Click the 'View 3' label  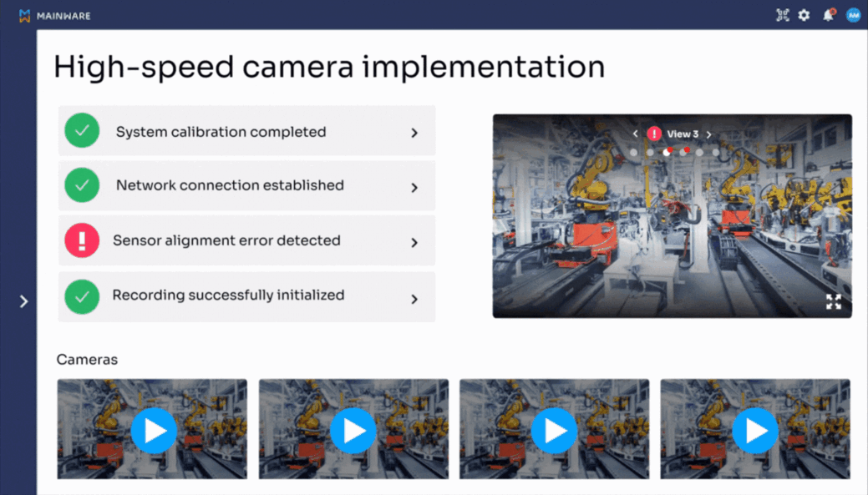[x=683, y=134]
